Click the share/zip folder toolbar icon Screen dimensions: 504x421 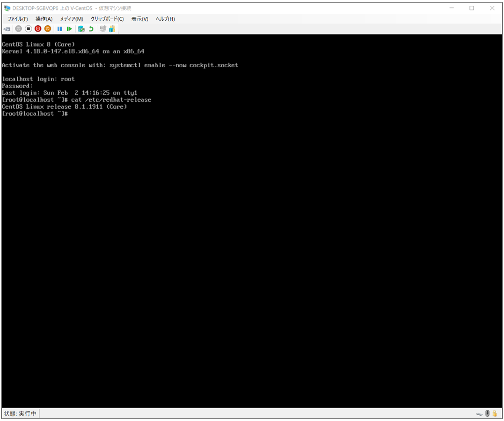click(112, 29)
